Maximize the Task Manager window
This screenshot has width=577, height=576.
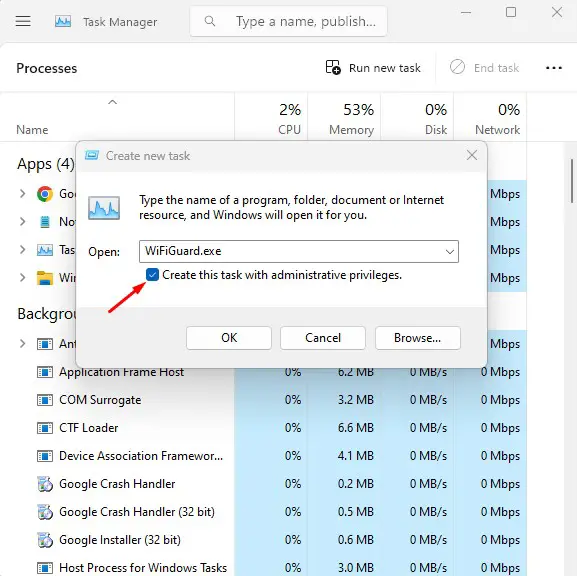click(511, 13)
